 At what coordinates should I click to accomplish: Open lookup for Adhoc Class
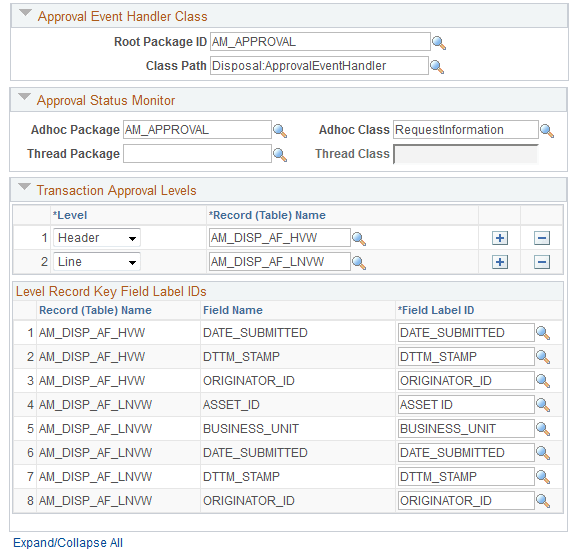(547, 131)
